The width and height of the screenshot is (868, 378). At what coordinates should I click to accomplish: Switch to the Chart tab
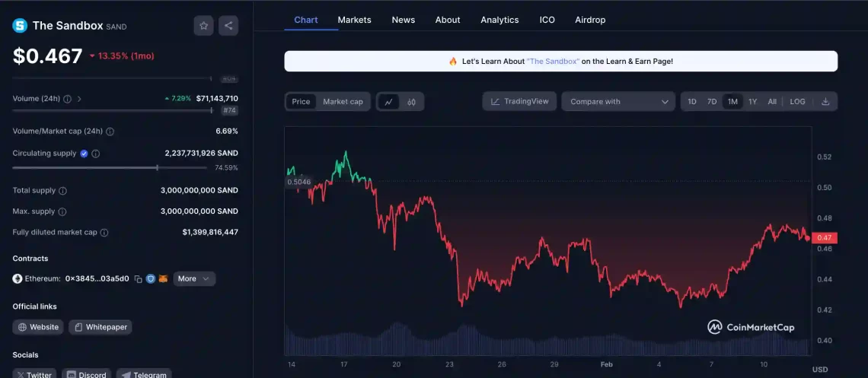(306, 20)
